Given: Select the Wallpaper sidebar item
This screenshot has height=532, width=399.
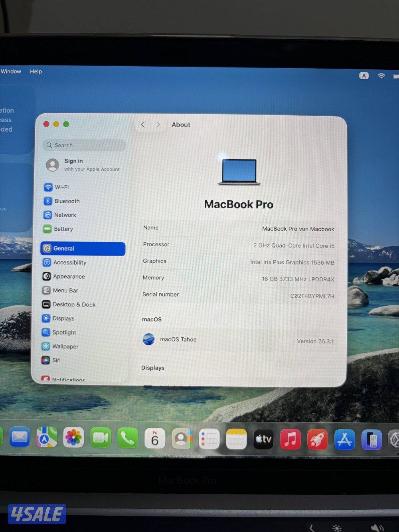Looking at the screenshot, I should (x=65, y=346).
